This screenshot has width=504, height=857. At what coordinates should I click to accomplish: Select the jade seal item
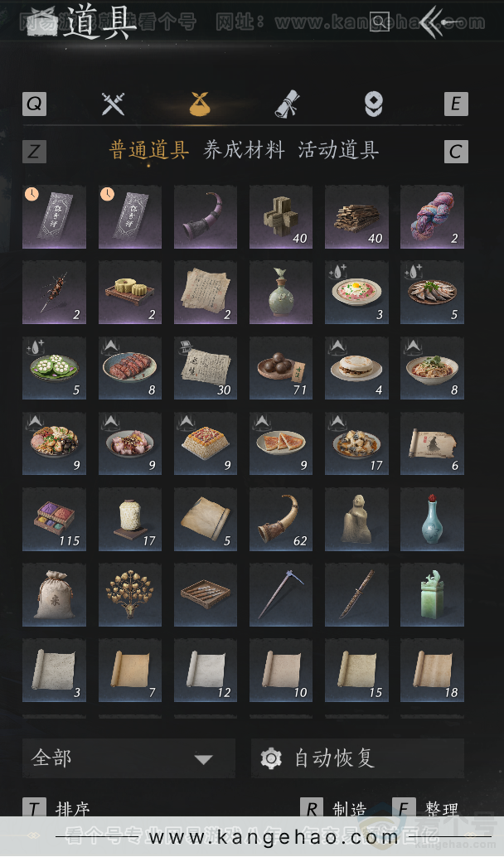(x=432, y=594)
